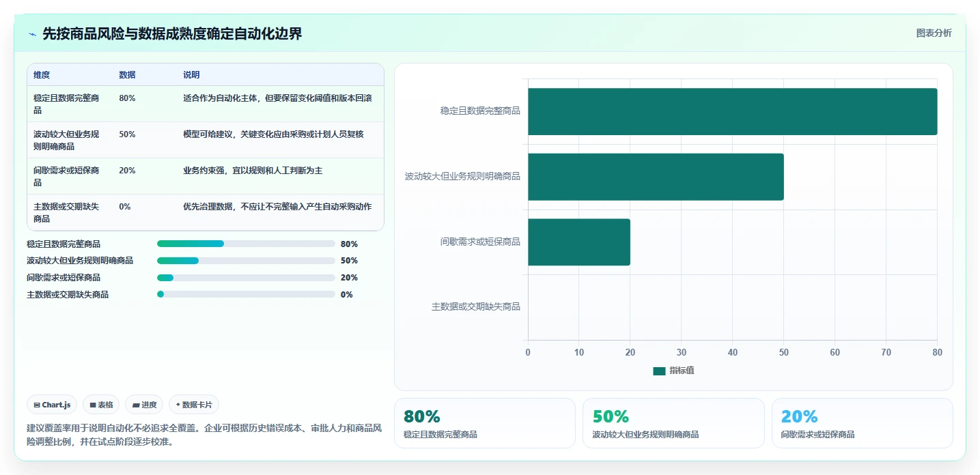Image resolution: width=980 pixels, height=475 pixels.
Task: Select the 表格 tag
Action: tap(101, 405)
